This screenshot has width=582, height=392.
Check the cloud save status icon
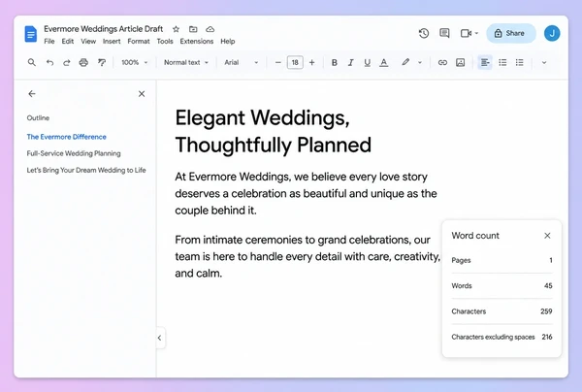(x=210, y=29)
